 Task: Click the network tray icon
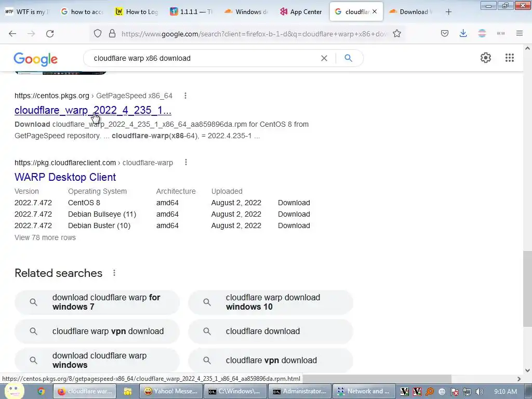point(467,392)
